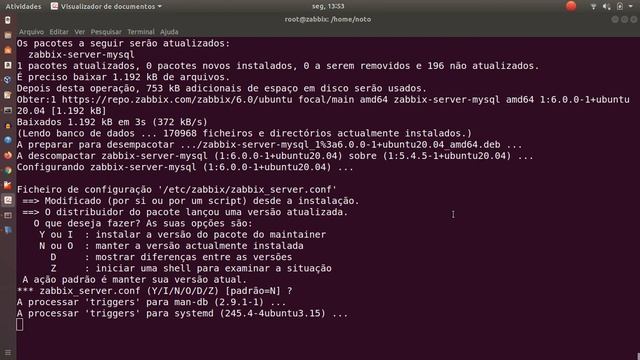Click 'Baixados 1.192 kB em 3s' line
Screen dimensions: 640x360
coord(112,122)
